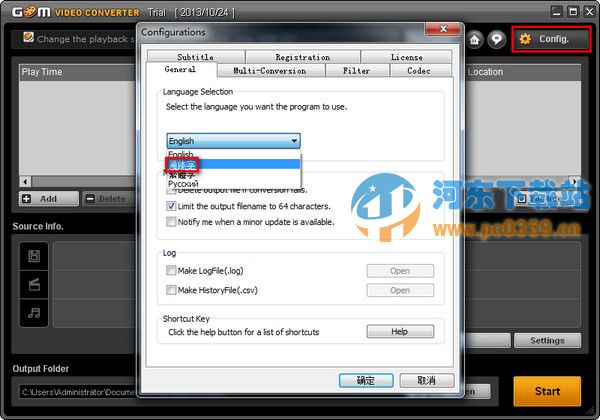Image resolution: width=600 pixels, height=420 pixels.
Task: Select the General tab
Action: pos(181,70)
